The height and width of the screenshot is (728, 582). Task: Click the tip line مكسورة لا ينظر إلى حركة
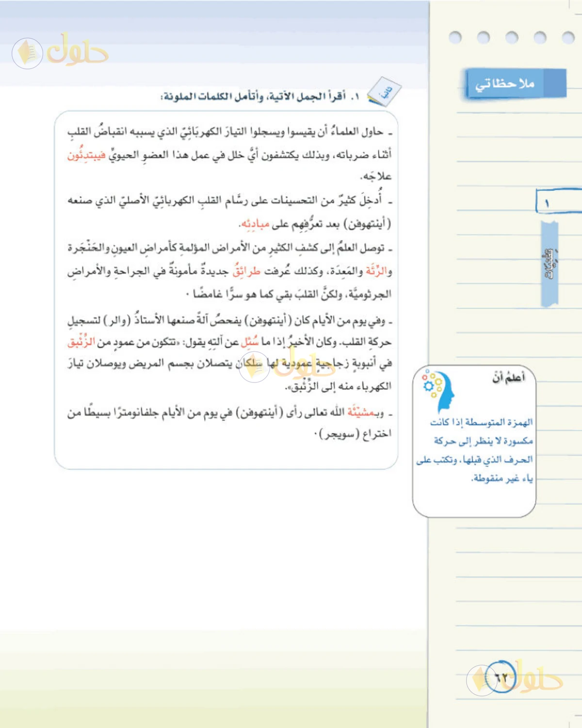click(x=484, y=441)
